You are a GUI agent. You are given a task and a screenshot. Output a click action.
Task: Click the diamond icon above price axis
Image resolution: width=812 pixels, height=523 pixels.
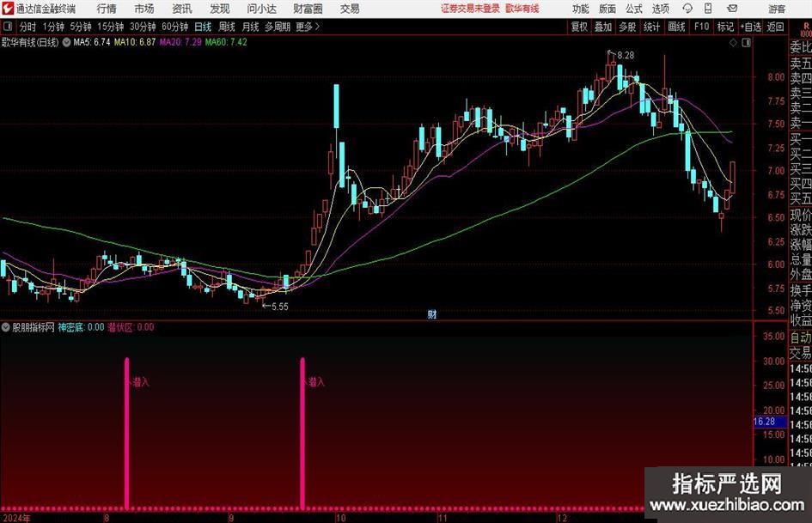(x=733, y=43)
